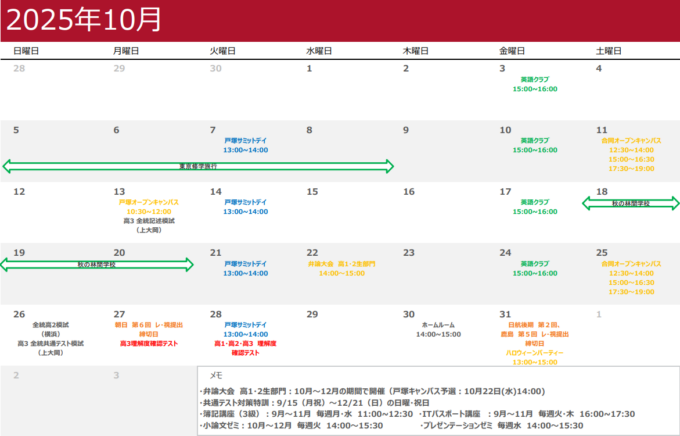Select the greyed-out September 29 date
Viewport: 680px width, 436px height.
click(x=119, y=69)
